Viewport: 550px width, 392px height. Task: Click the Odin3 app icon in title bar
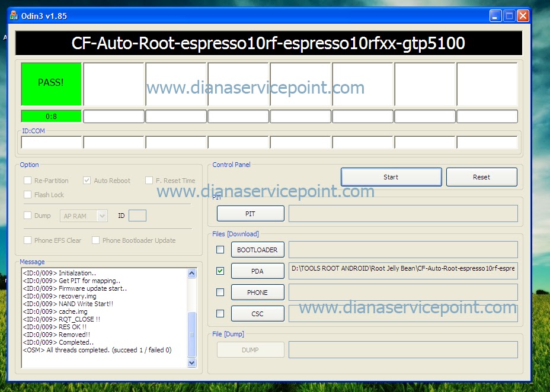pyautogui.click(x=14, y=15)
